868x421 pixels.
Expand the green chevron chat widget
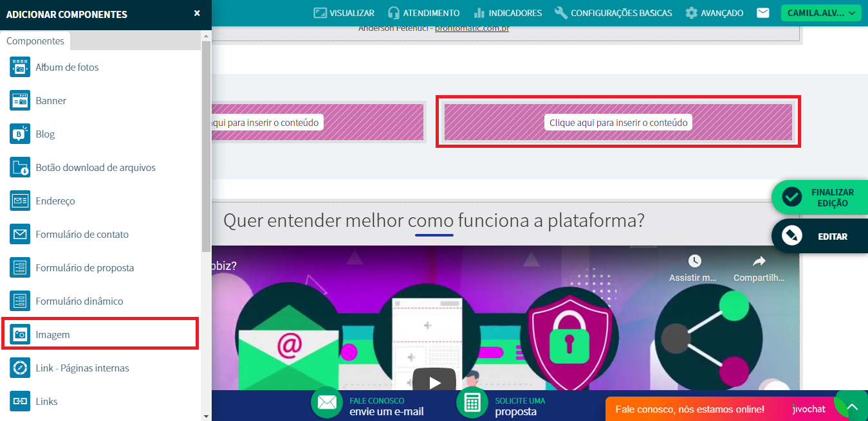852,408
